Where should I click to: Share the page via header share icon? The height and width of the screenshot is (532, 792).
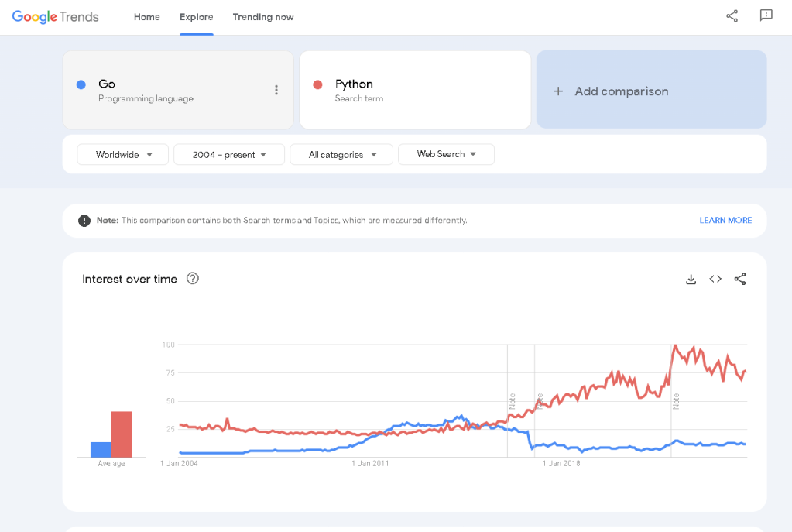click(x=732, y=16)
